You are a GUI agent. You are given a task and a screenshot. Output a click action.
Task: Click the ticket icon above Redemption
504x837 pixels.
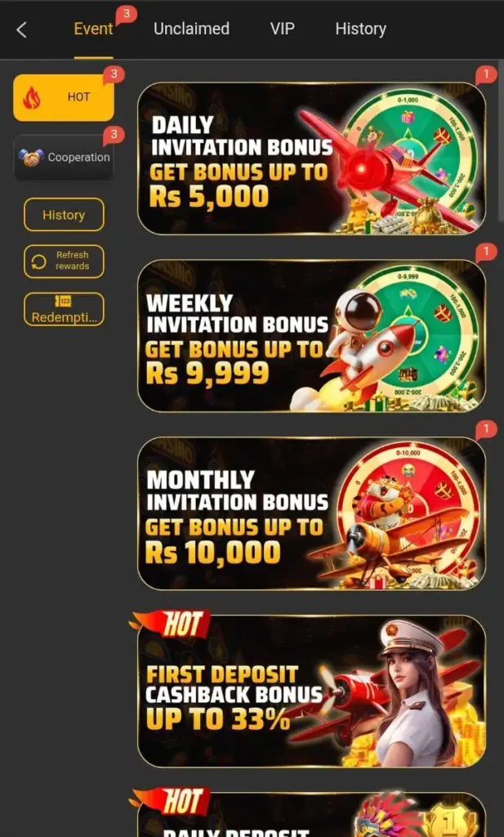click(x=64, y=302)
